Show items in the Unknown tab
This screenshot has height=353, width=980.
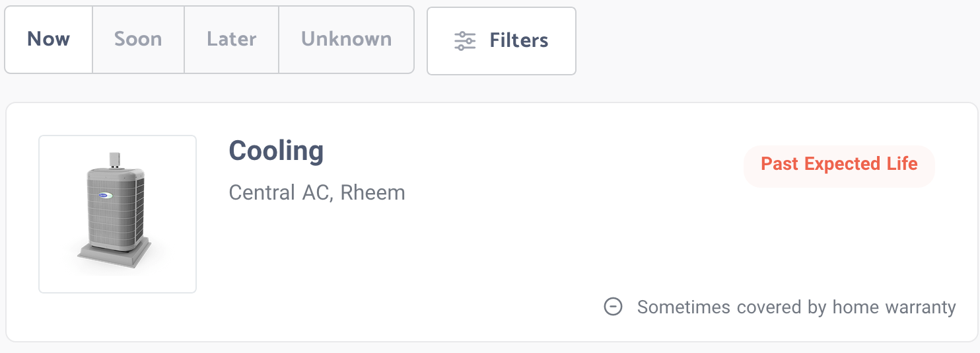(x=346, y=40)
